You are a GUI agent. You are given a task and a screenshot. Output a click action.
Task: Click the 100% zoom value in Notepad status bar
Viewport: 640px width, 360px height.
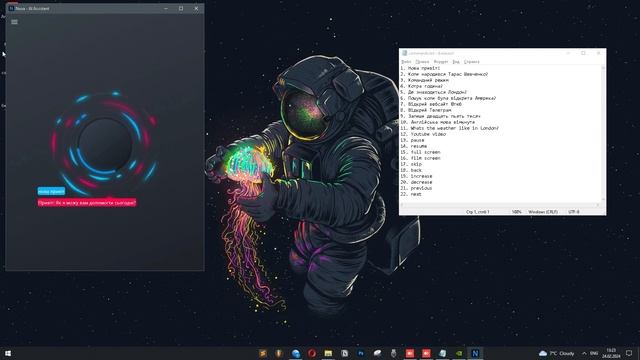[x=516, y=212]
